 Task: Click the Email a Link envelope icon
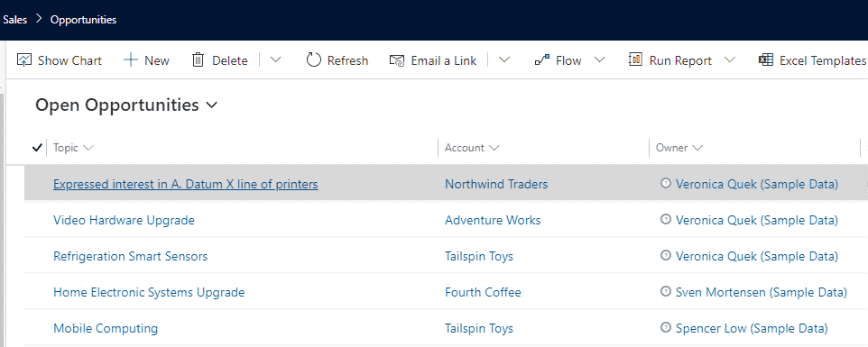(x=398, y=60)
